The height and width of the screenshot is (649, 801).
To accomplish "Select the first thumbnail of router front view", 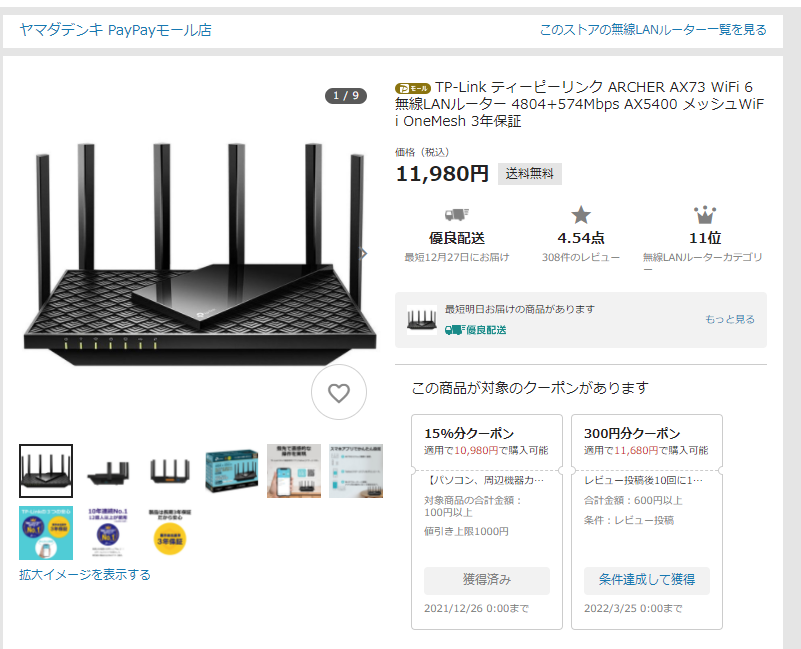I will click(46, 471).
